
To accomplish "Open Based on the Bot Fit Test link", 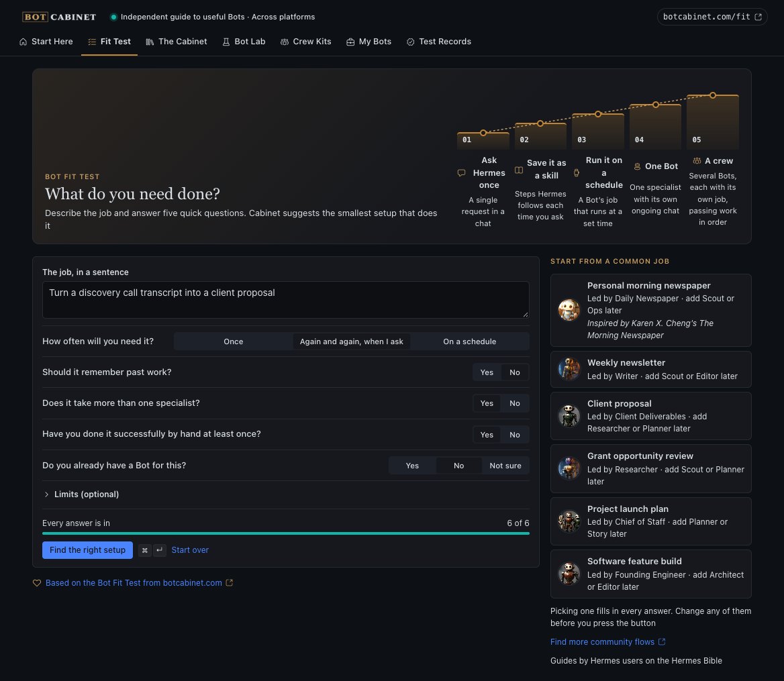I will point(134,583).
